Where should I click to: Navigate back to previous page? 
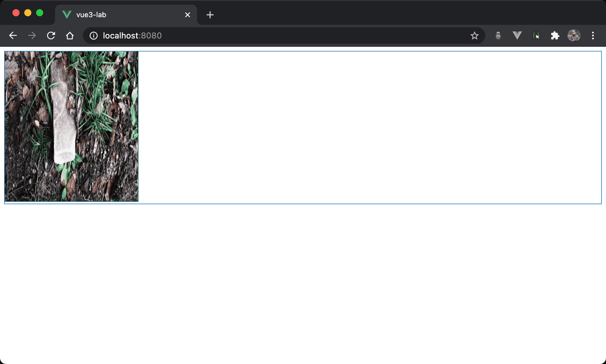tap(13, 36)
